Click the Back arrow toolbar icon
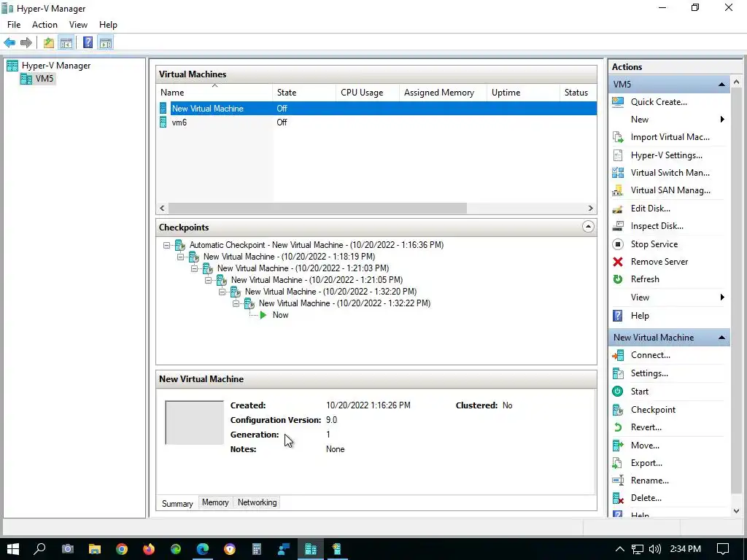This screenshot has height=560, width=747. [9, 43]
